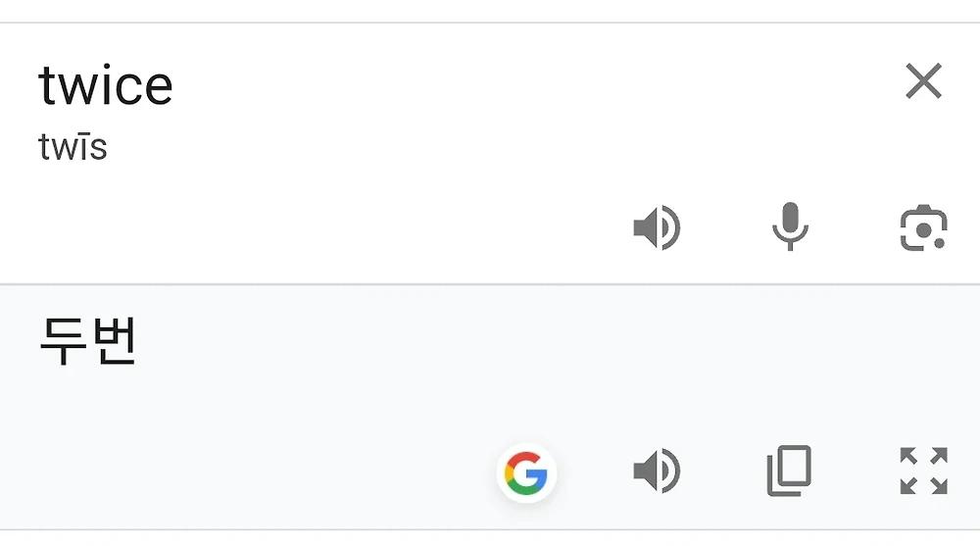The height and width of the screenshot is (546, 980).
Task: Tap the speaker icon in the source panel
Action: tap(657, 227)
